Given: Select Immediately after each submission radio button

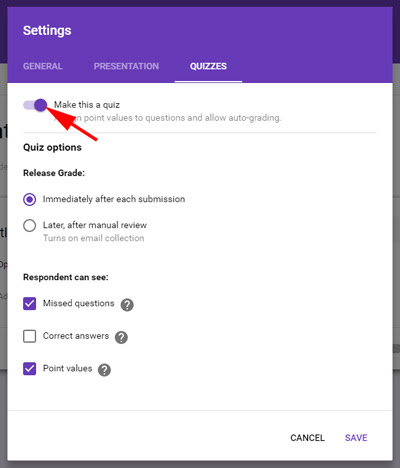Looking at the screenshot, I should pyautogui.click(x=30, y=199).
